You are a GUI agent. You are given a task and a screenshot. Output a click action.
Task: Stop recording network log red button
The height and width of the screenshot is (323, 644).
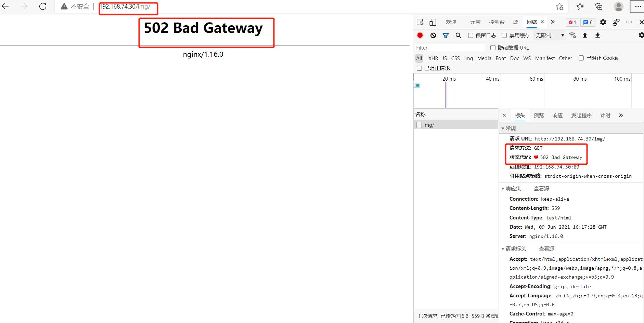[420, 35]
